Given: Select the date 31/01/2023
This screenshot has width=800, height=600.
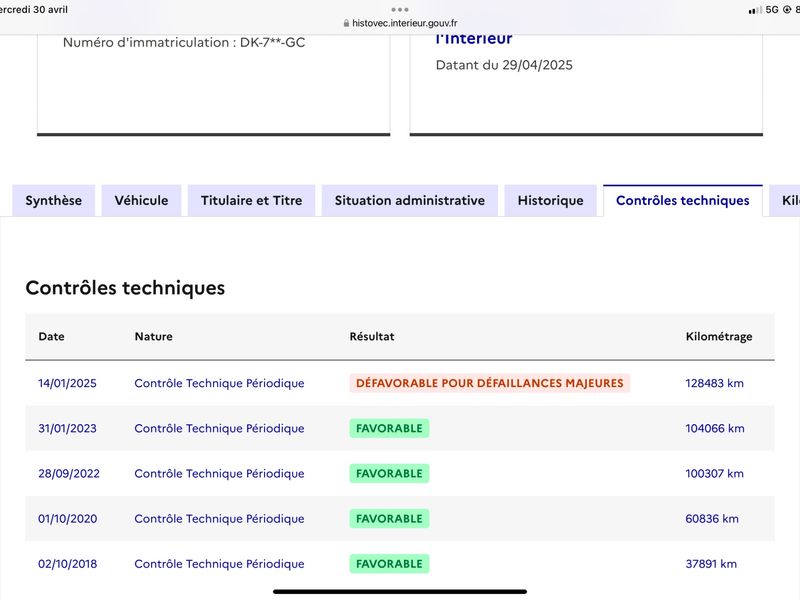Looking at the screenshot, I should 67,429.
